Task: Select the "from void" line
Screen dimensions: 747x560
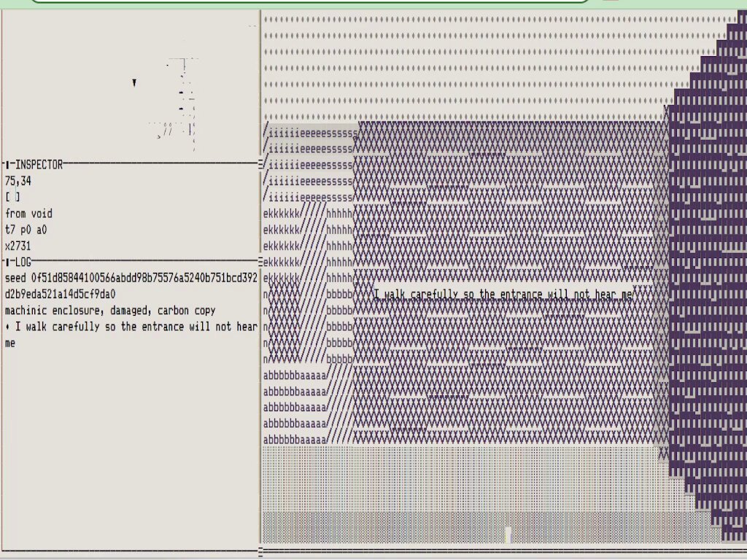Action: click(x=28, y=214)
